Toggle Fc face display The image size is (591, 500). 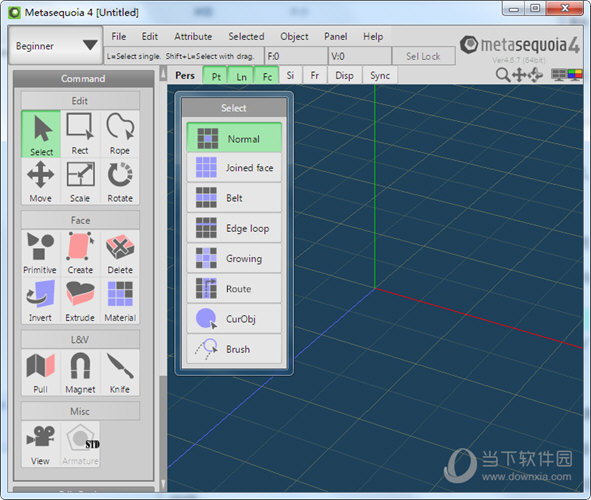(267, 75)
